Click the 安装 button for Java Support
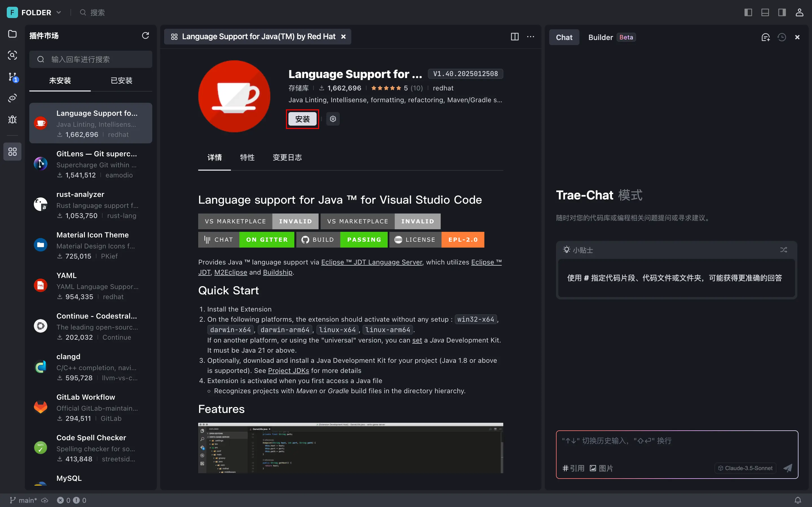Image resolution: width=812 pixels, height=507 pixels. tap(302, 119)
